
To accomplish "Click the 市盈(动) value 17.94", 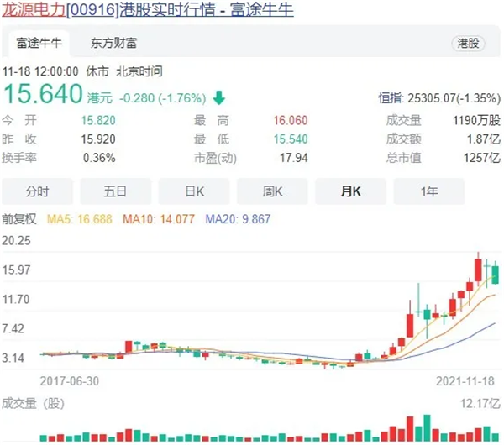I will 294,158.
